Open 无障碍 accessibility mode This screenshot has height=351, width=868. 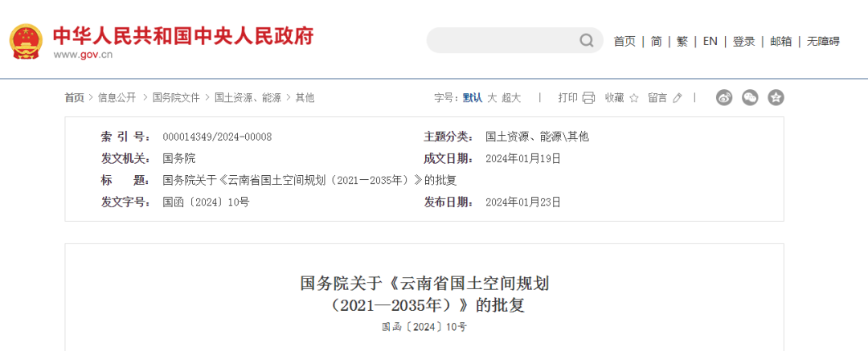coord(823,42)
